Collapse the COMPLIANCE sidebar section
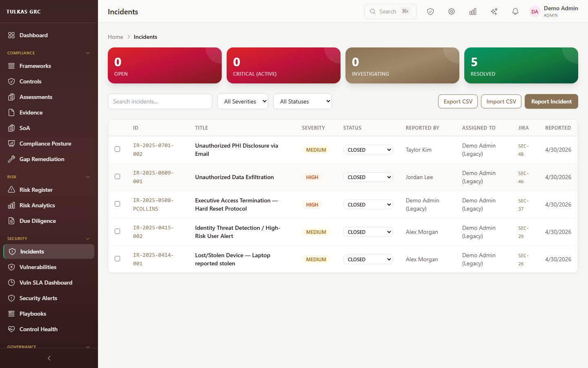The height and width of the screenshot is (368, 588). tap(49, 53)
